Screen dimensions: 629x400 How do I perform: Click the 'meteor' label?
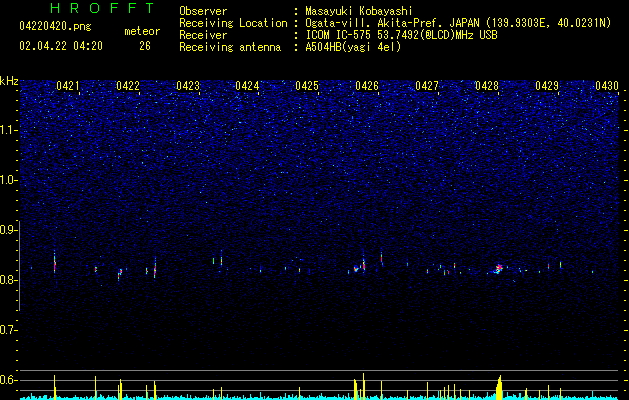[x=142, y=31]
